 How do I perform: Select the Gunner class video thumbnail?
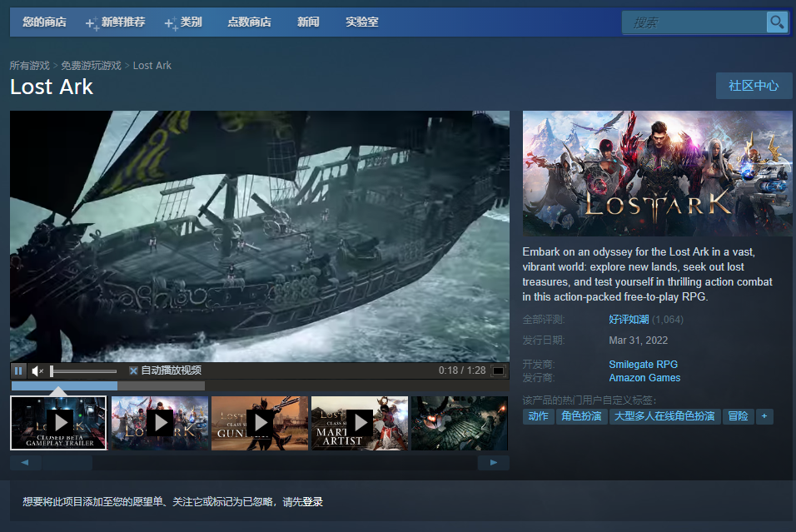click(260, 423)
